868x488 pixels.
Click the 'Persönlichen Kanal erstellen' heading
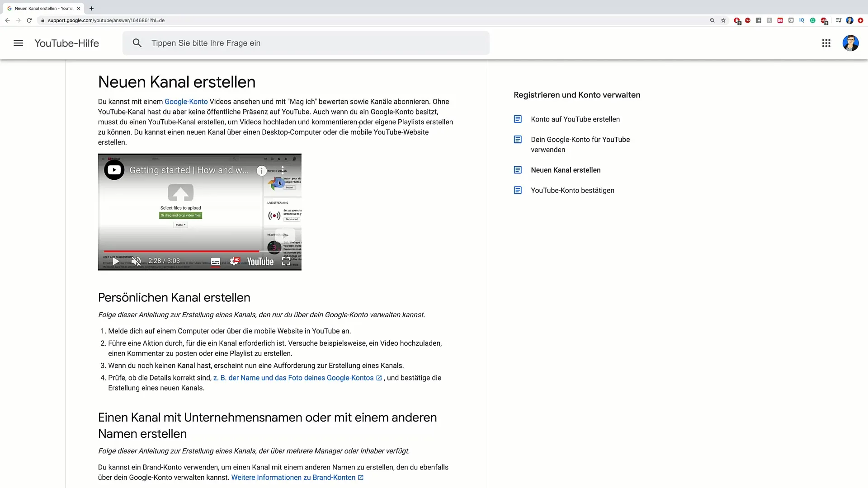click(174, 297)
